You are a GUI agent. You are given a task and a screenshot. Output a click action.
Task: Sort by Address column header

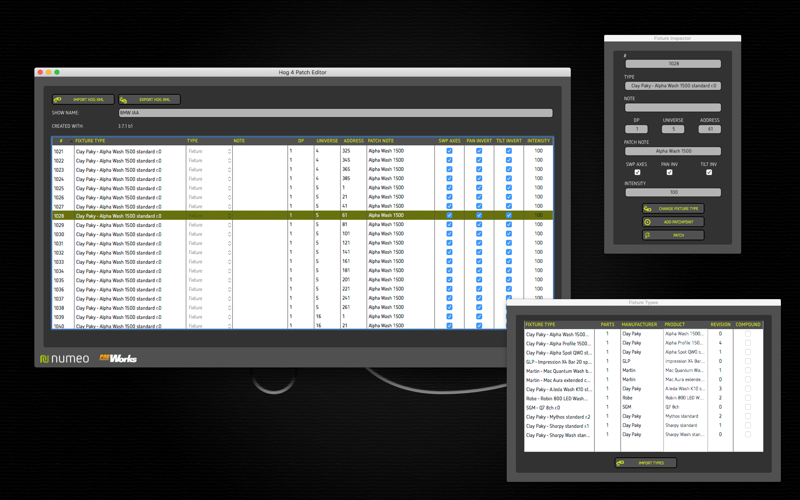353,141
